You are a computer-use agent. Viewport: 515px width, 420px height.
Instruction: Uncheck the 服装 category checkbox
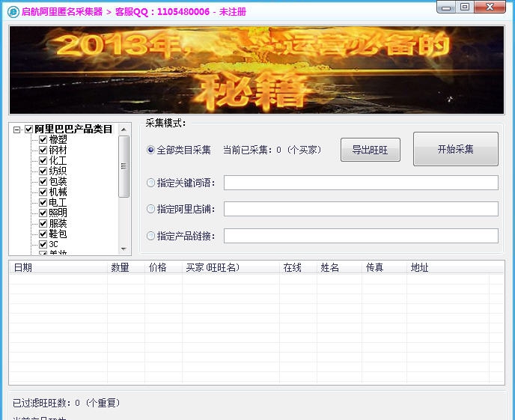pos(43,223)
